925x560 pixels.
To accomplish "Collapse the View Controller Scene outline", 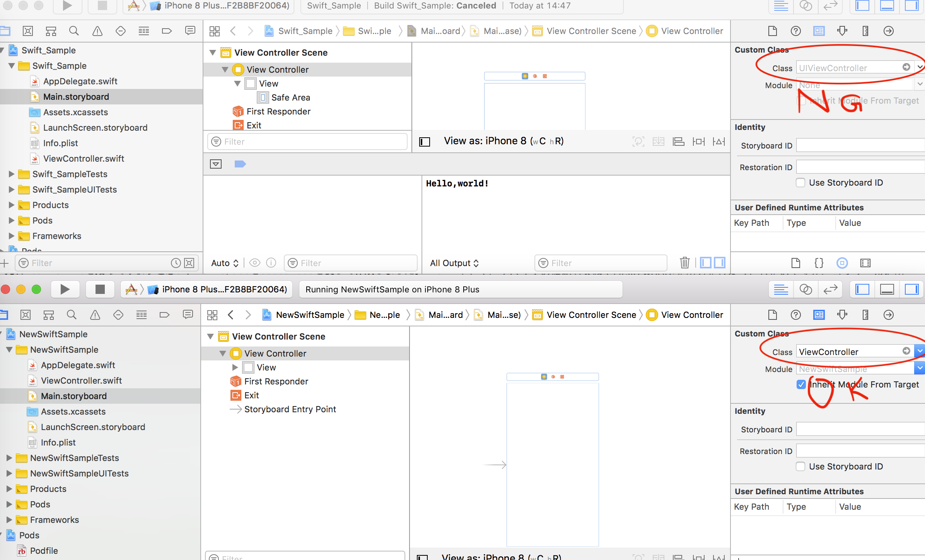I will (212, 52).
